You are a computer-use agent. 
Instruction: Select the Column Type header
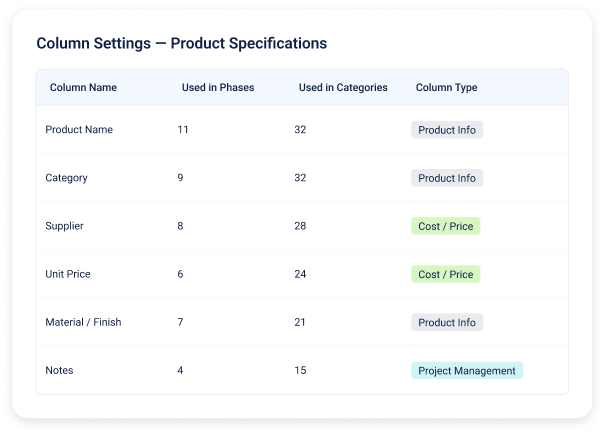pos(446,88)
